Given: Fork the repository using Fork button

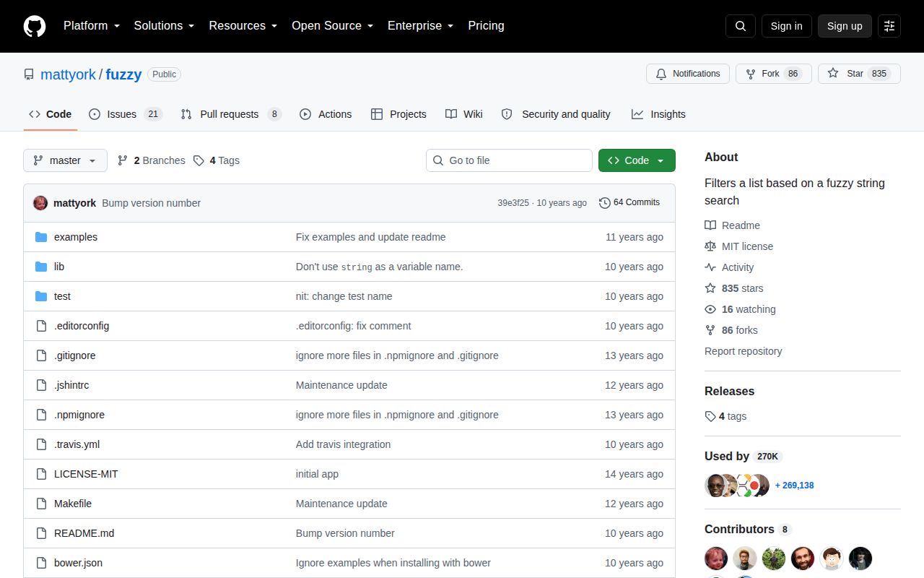Looking at the screenshot, I should (773, 74).
